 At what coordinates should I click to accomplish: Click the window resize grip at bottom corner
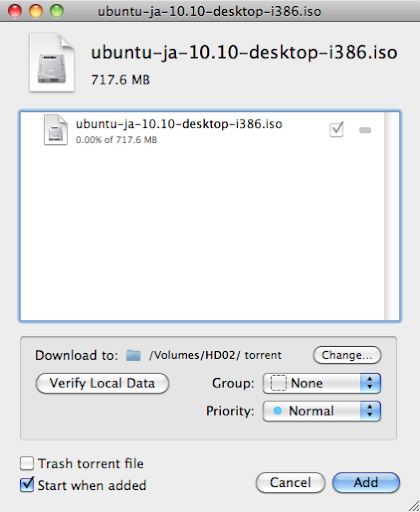click(x=414, y=506)
